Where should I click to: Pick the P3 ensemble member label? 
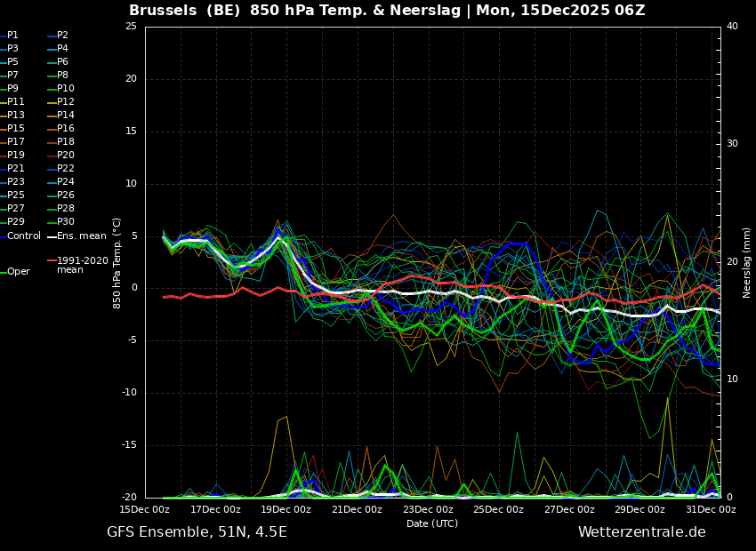tap(12, 48)
